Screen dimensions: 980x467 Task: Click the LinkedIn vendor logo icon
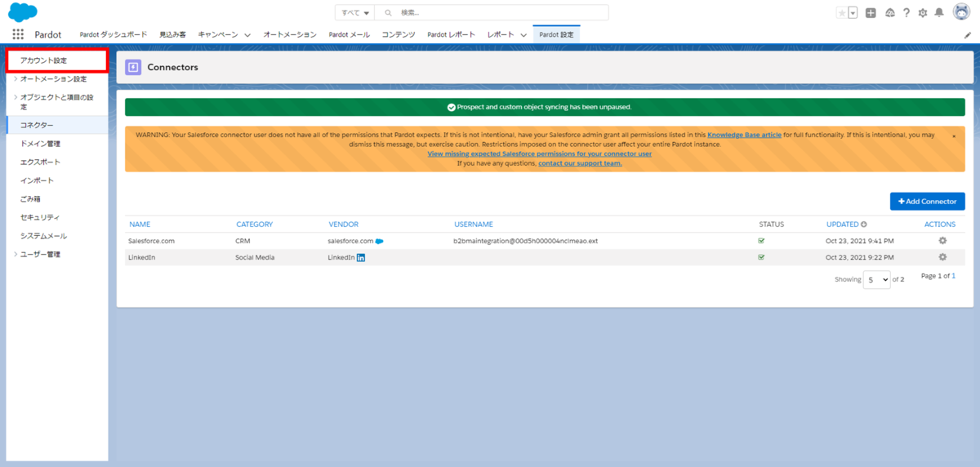pyautogui.click(x=361, y=258)
